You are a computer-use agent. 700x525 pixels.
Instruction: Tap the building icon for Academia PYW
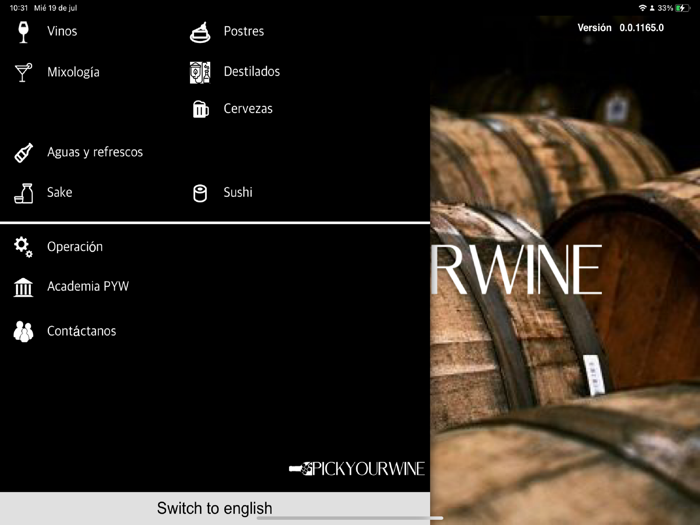(x=23, y=287)
